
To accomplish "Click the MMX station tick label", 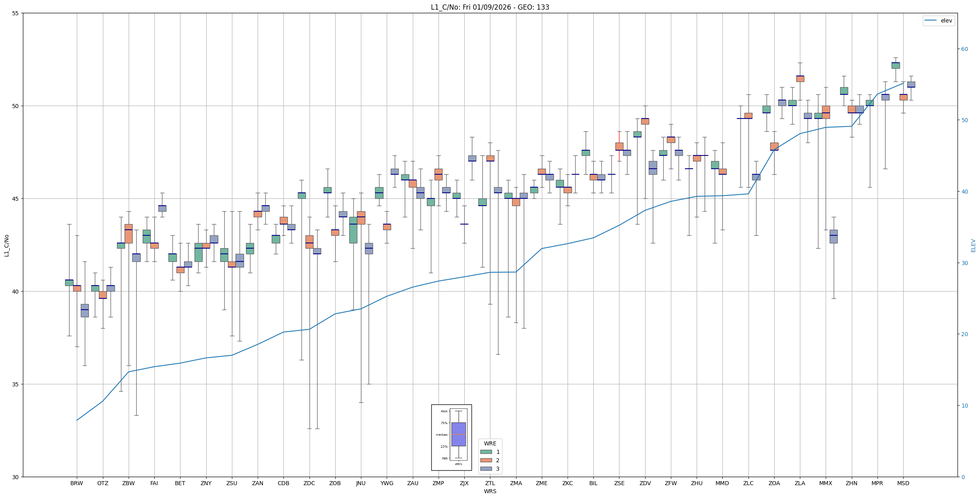I will (825, 483).
